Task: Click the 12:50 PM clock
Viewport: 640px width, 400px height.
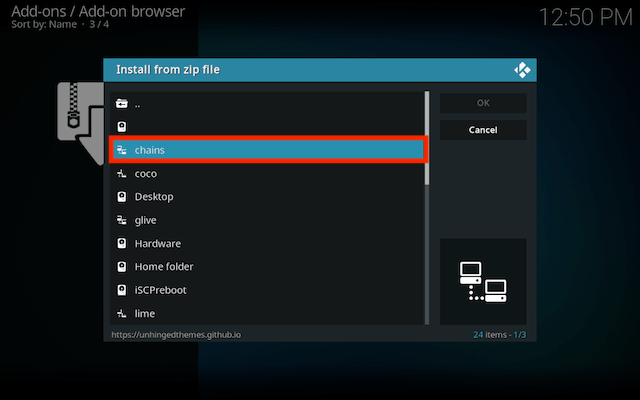Action: (x=585, y=18)
